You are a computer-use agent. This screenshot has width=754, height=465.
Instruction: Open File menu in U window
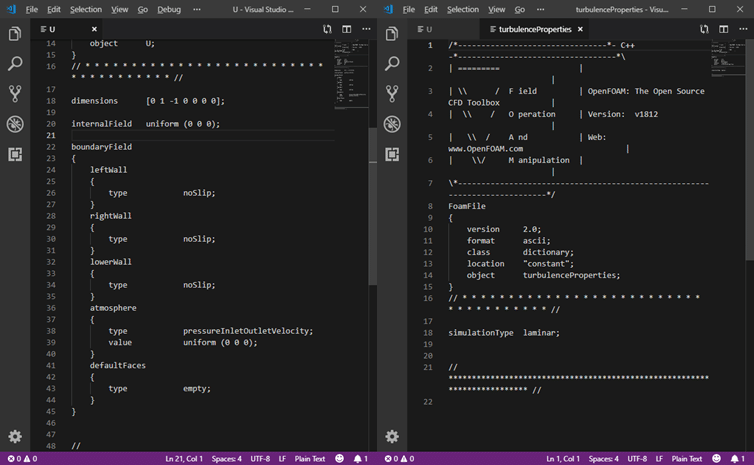coord(32,9)
